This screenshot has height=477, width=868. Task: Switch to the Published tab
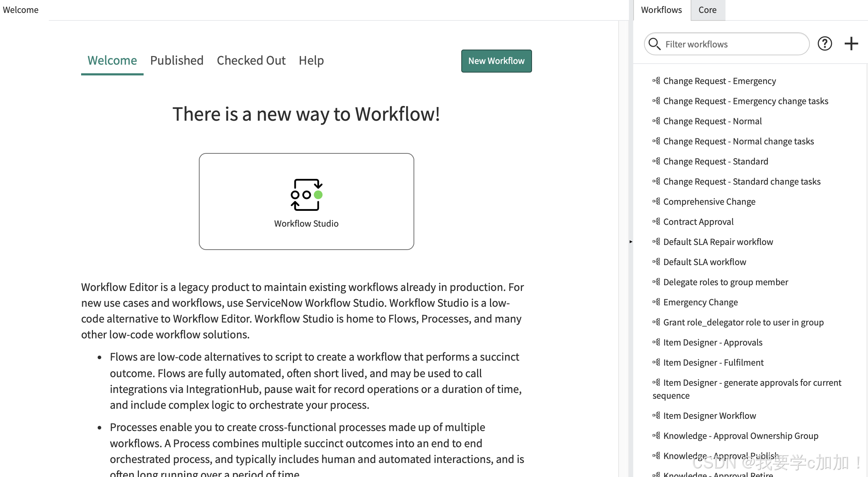click(x=177, y=60)
